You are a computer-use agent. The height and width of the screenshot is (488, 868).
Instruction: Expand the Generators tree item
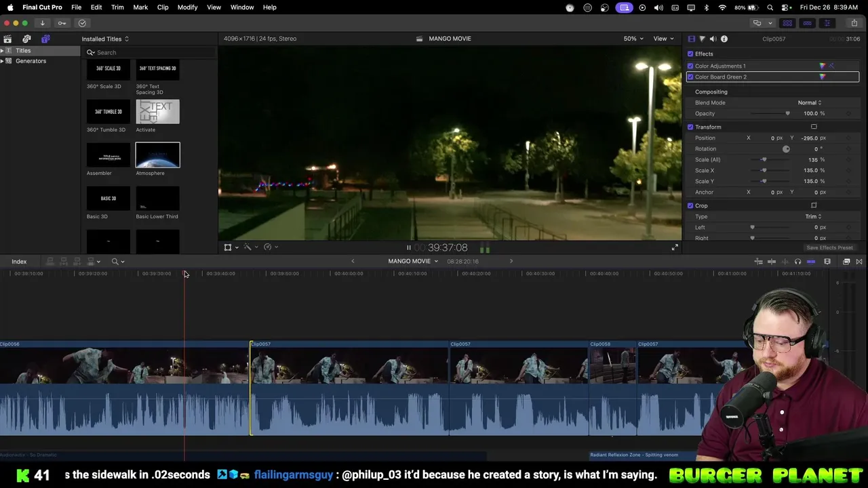2,61
